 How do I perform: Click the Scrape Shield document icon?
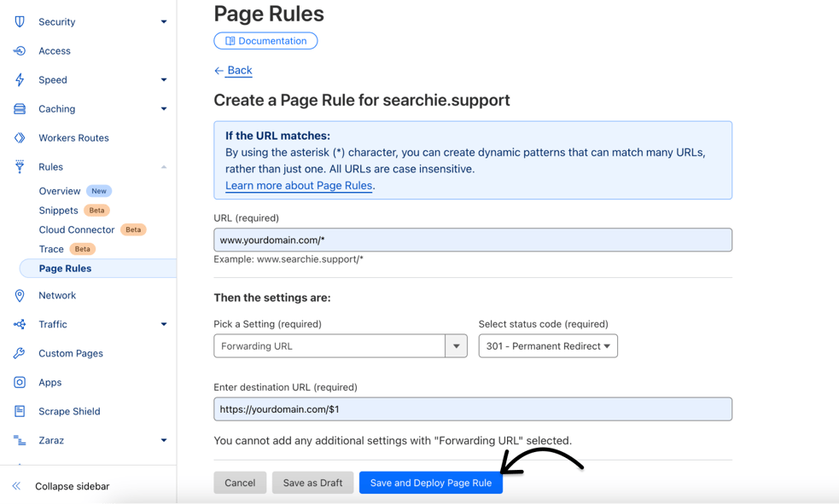19,411
